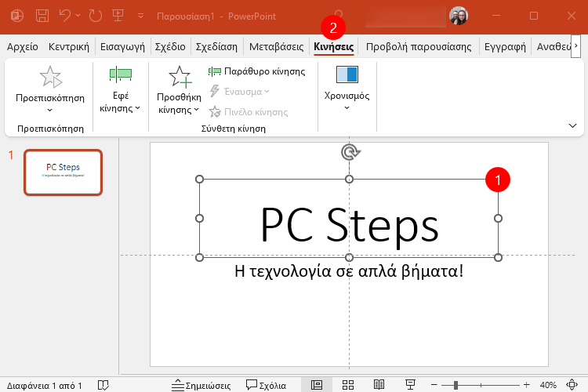Open the Αρχείο tab
The image size is (588, 392).
(x=23, y=47)
